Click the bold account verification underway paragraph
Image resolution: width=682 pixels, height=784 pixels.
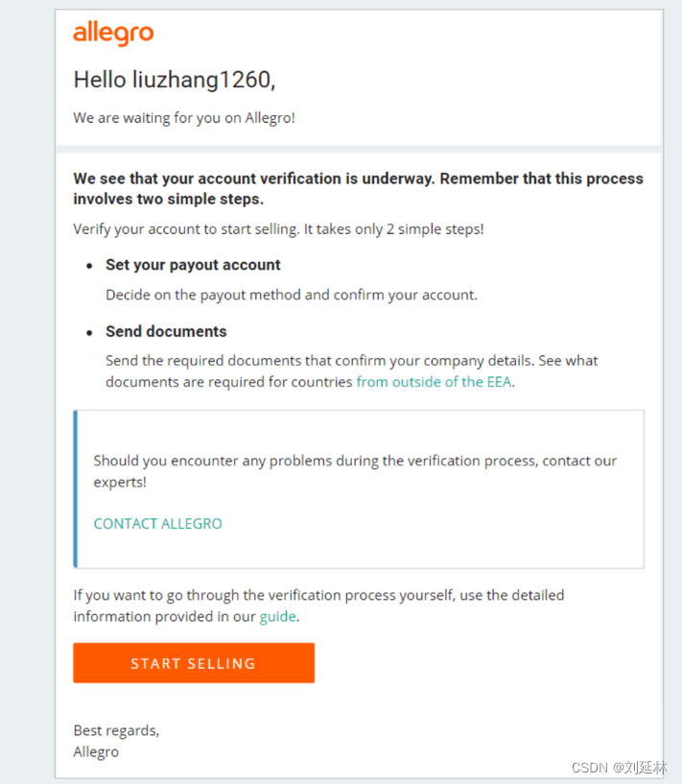click(x=358, y=189)
